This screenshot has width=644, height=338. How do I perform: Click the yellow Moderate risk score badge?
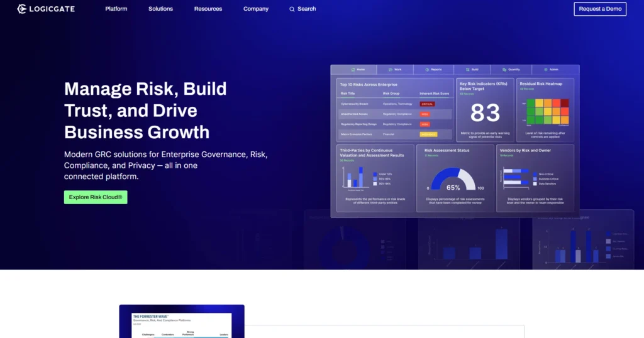pos(428,134)
